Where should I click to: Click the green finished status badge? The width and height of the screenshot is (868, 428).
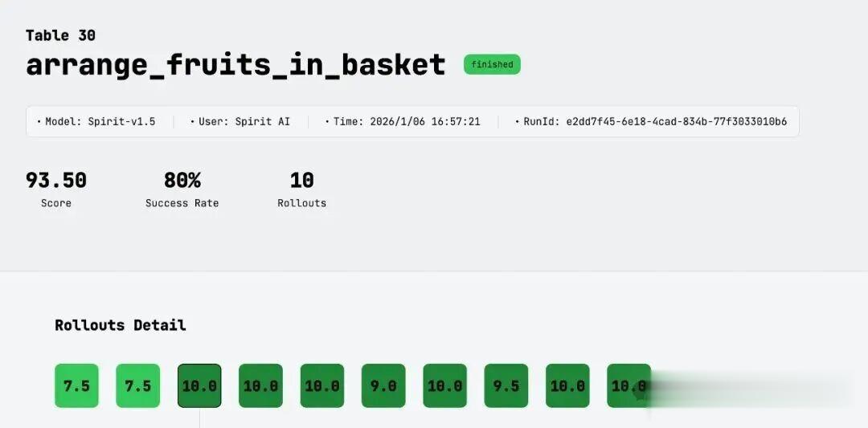tap(492, 65)
